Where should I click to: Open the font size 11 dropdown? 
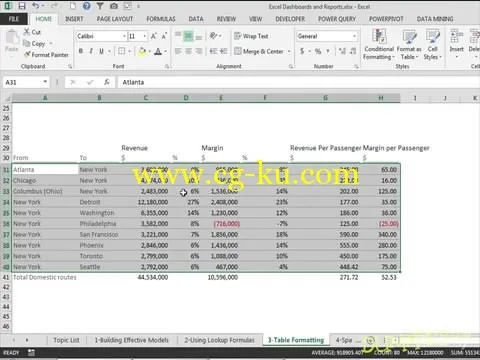click(145, 36)
